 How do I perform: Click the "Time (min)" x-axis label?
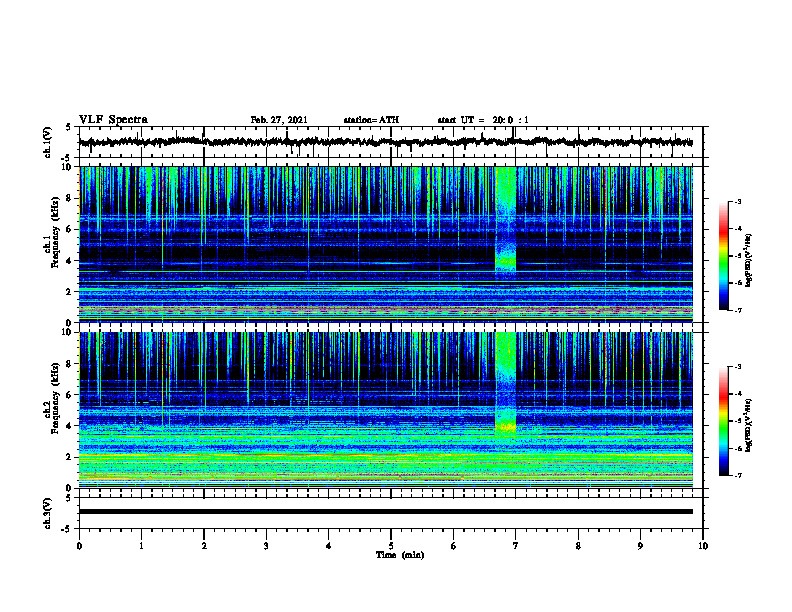click(400, 555)
